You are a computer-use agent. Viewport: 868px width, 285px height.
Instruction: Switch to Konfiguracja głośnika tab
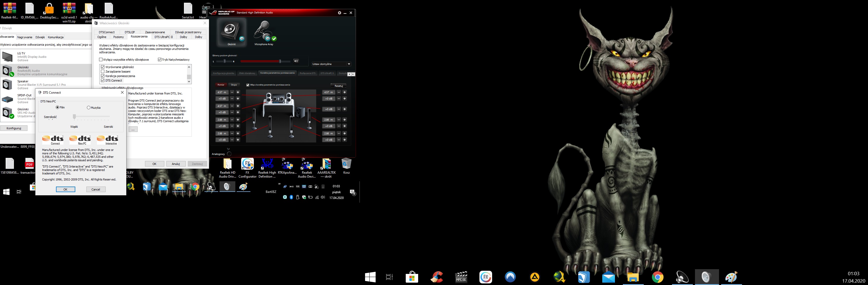[224, 73]
